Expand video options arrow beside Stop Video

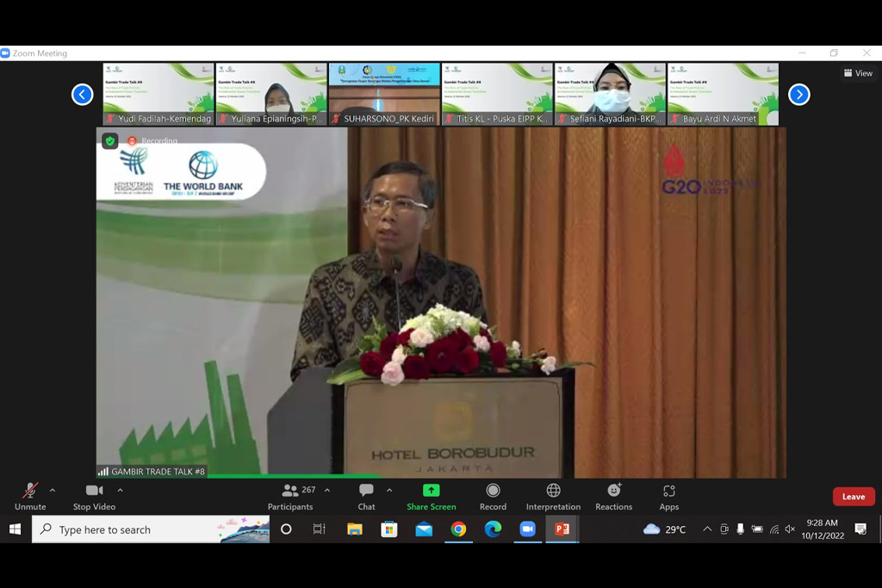[x=120, y=491]
